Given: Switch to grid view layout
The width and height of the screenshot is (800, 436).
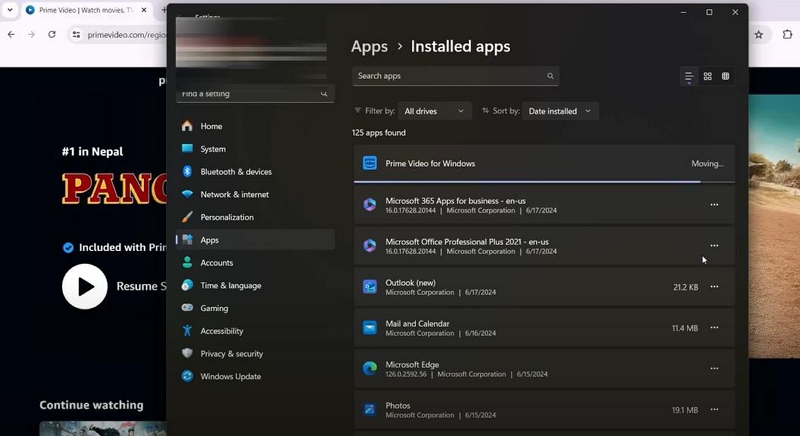Looking at the screenshot, I should (x=707, y=76).
